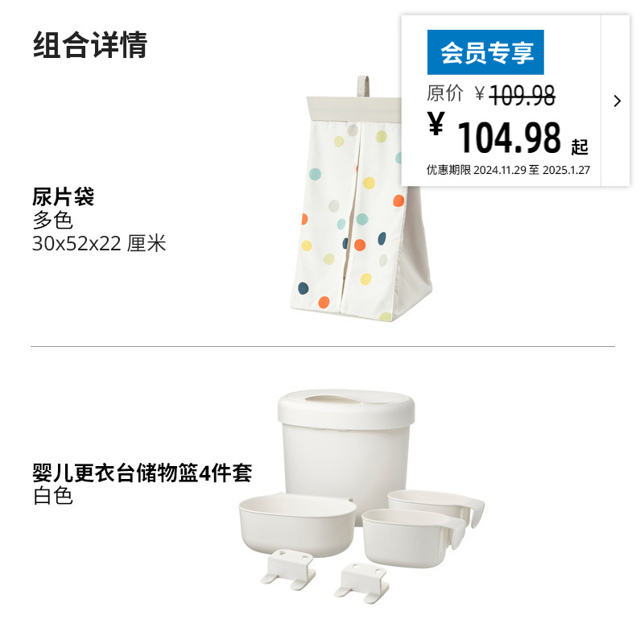
Task: Click the hanging loop on diaper bag
Action: 364,86
